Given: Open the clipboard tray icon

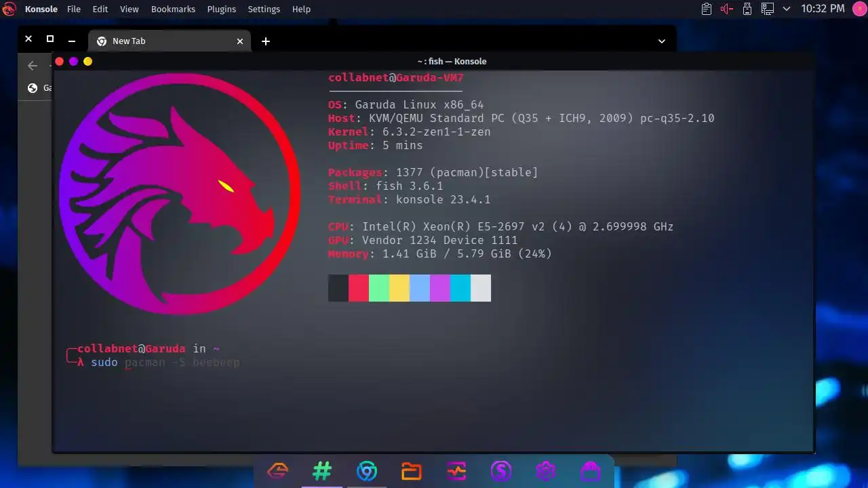Looking at the screenshot, I should click(707, 9).
